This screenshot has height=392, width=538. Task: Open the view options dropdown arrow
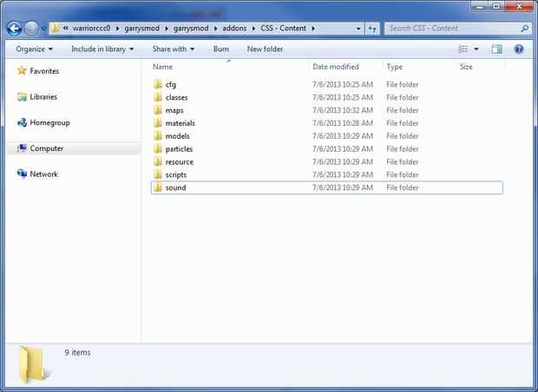click(x=476, y=49)
